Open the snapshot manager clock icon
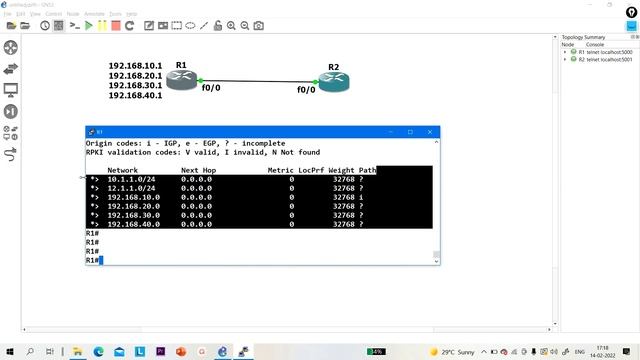 [45, 26]
